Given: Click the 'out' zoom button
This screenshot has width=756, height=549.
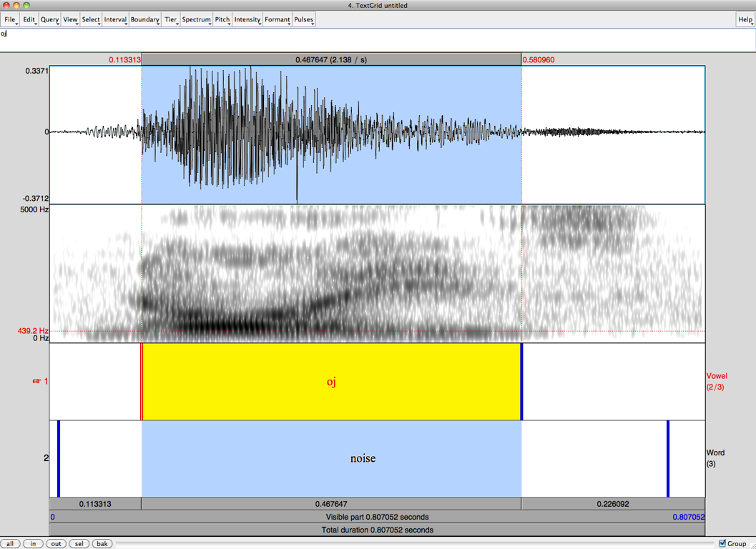Looking at the screenshot, I should 57,544.
